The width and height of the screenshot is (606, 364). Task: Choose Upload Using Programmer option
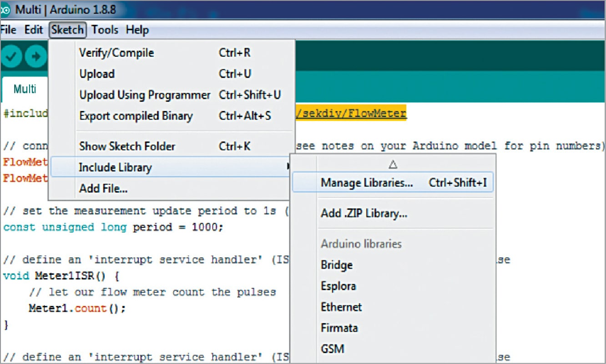coord(145,95)
